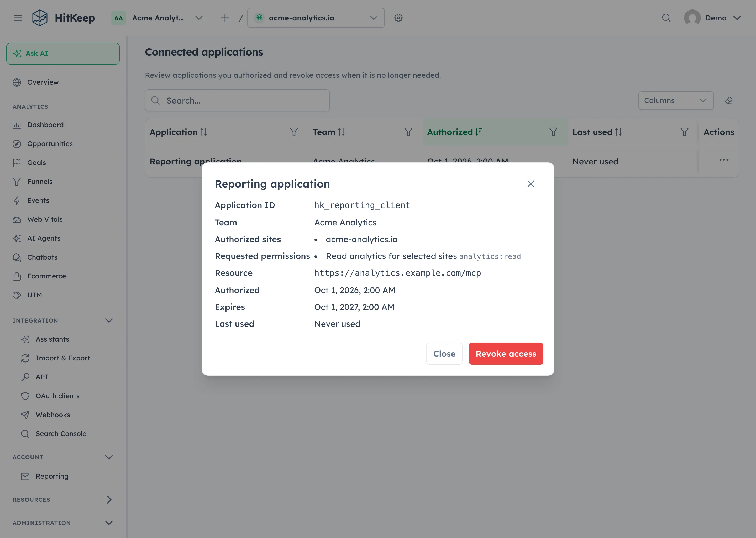The image size is (756, 538).
Task: Clear table filters eraser icon
Action: pos(728,100)
